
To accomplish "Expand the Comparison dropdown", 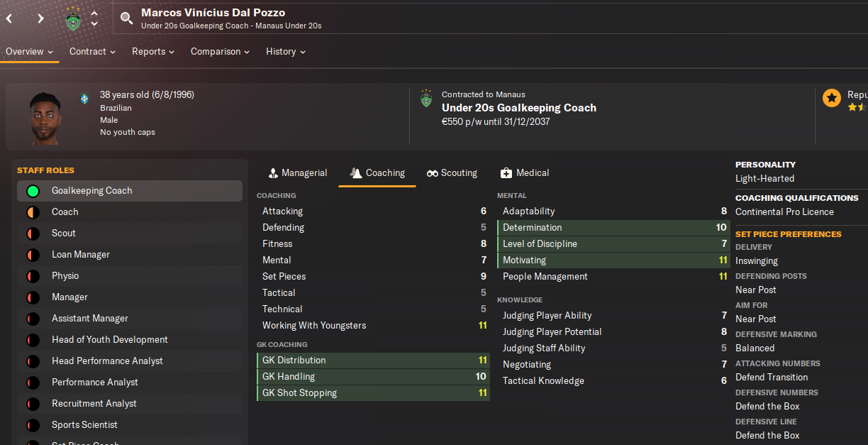I will click(x=221, y=52).
